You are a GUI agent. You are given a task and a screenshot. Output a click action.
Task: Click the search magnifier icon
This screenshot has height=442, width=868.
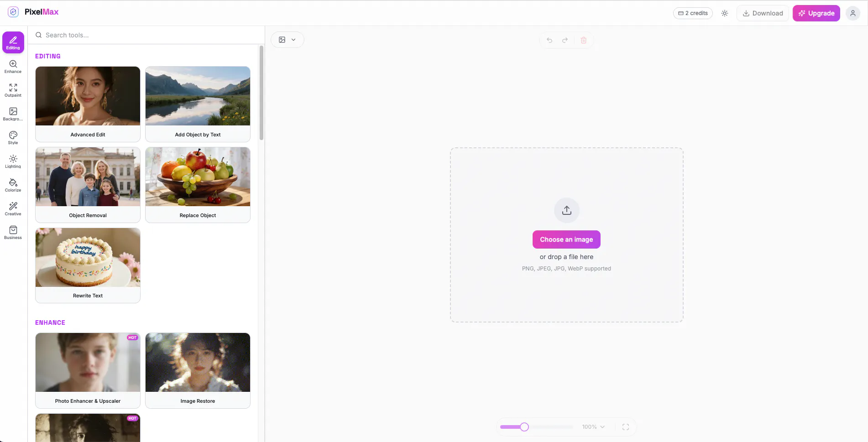39,35
